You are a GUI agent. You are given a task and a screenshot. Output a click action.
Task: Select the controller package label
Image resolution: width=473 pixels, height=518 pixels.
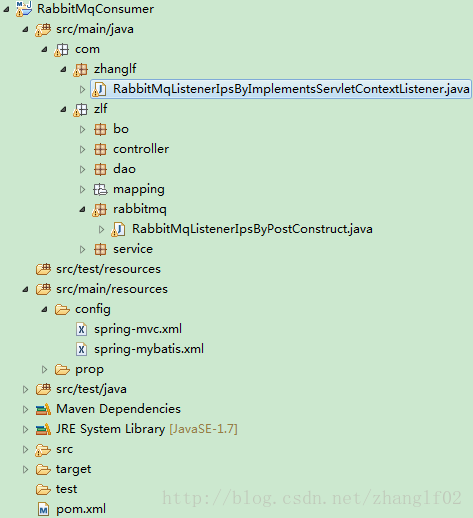click(141, 149)
